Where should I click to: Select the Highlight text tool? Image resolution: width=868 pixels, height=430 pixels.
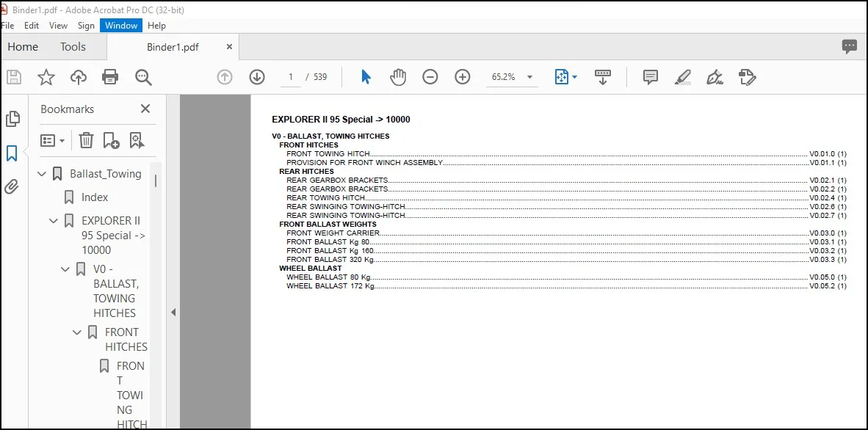tap(682, 77)
